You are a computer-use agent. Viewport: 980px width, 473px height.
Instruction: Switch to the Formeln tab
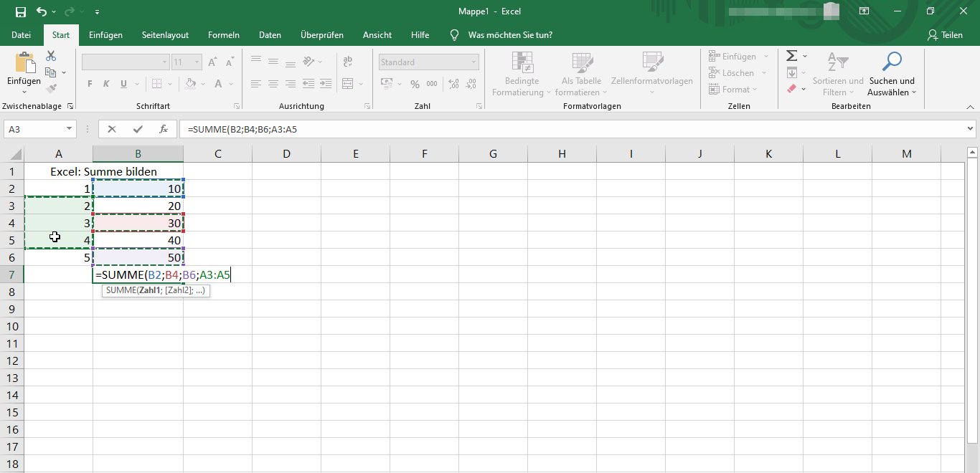[224, 35]
